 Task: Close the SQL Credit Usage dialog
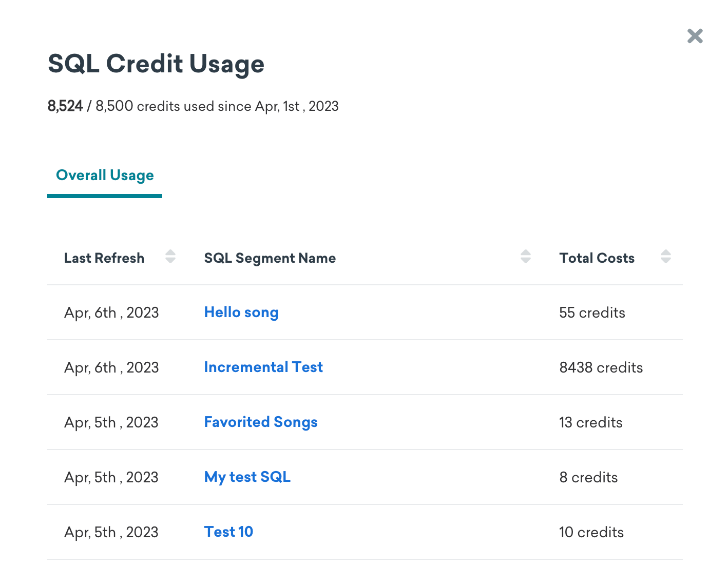(x=695, y=36)
